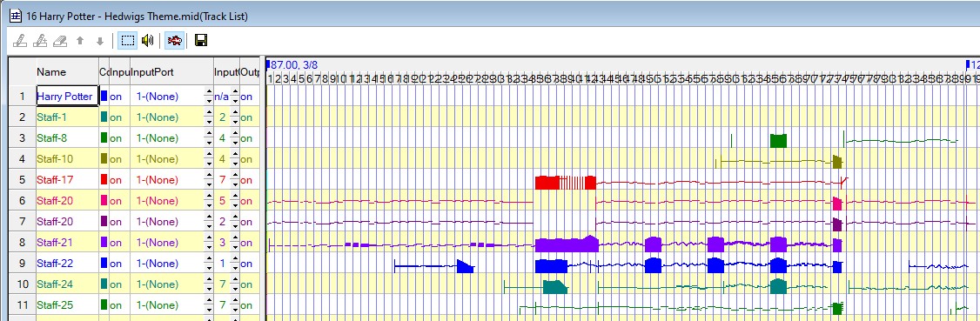Toggle the red fish icon in toolbar
The width and height of the screenshot is (980, 321).
pyautogui.click(x=174, y=41)
